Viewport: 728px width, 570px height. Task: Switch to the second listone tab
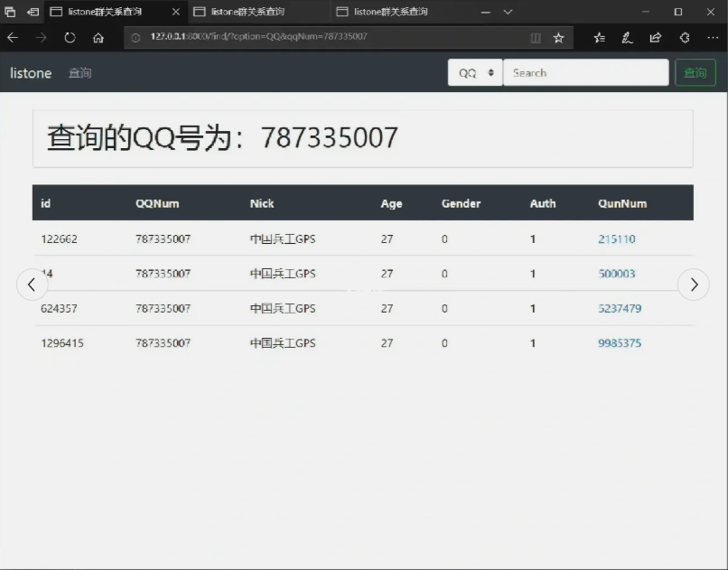260,12
